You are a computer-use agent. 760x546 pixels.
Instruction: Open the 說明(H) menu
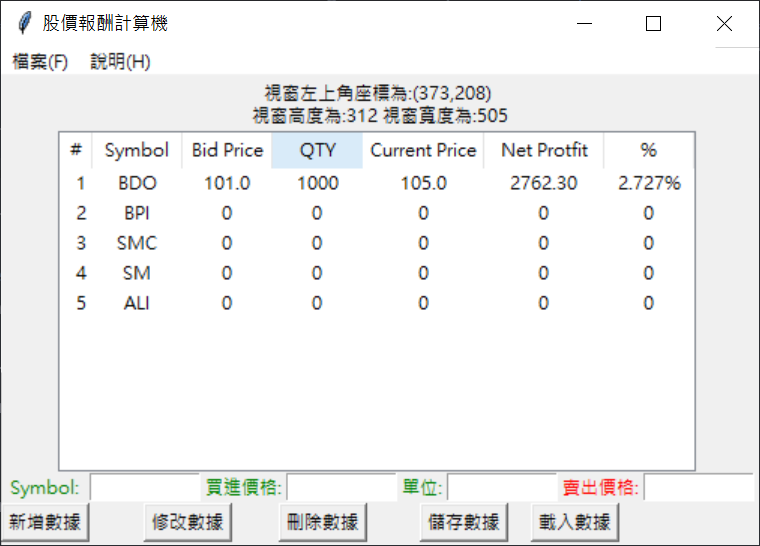point(120,61)
